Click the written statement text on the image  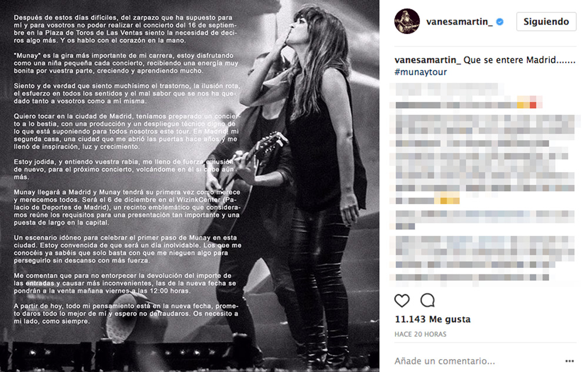pyautogui.click(x=127, y=169)
